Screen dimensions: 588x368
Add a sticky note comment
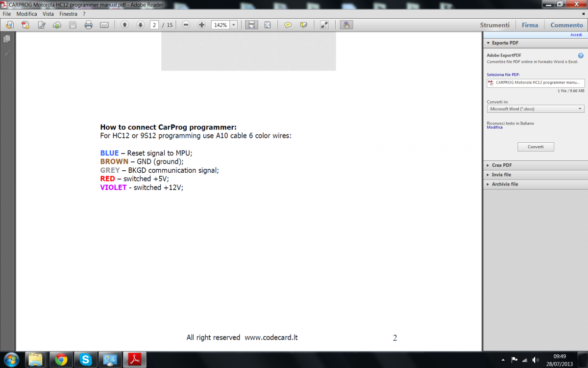tap(288, 25)
